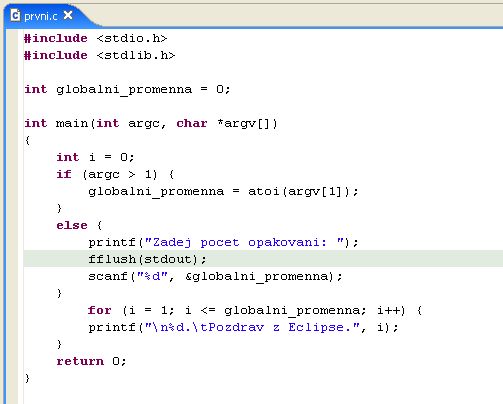Click the left marker margin beside fflush line
The width and height of the screenshot is (503, 404).
[12, 259]
